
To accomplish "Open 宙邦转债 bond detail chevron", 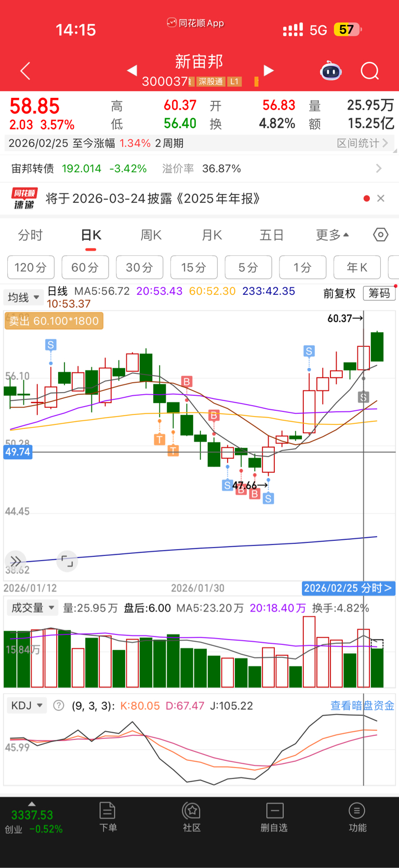I will [379, 169].
